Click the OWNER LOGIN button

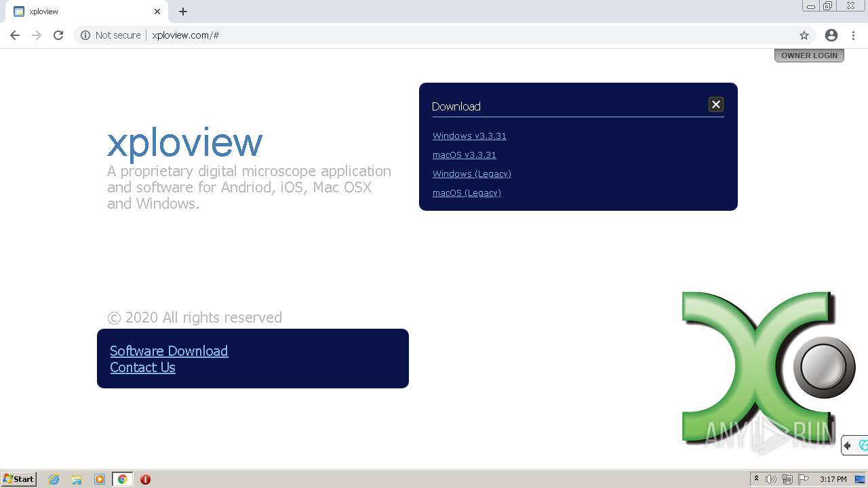[809, 56]
